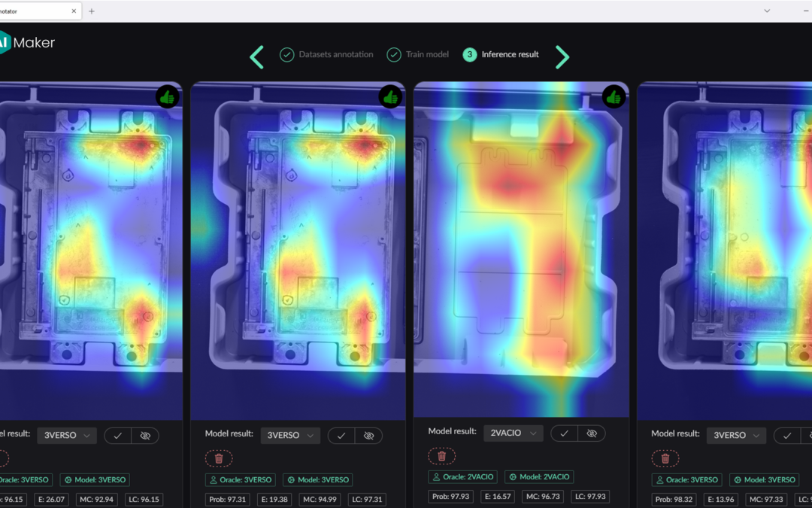
Task: Open a new browser tab
Action: point(92,11)
